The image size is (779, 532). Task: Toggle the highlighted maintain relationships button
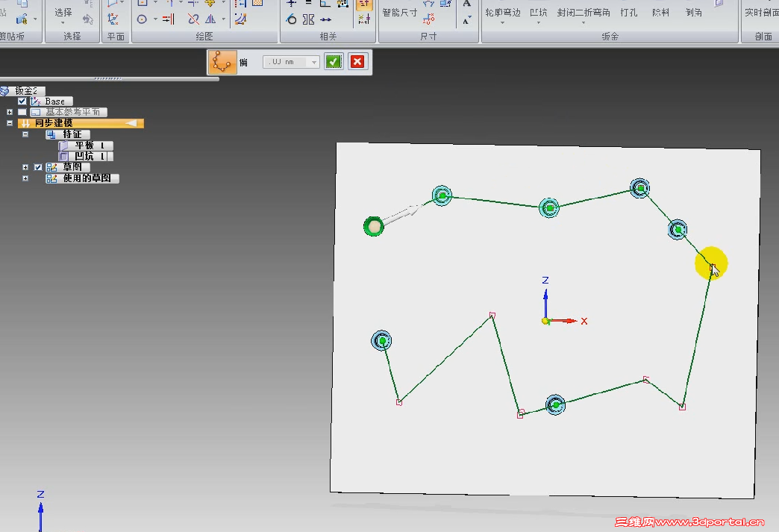coord(364,4)
